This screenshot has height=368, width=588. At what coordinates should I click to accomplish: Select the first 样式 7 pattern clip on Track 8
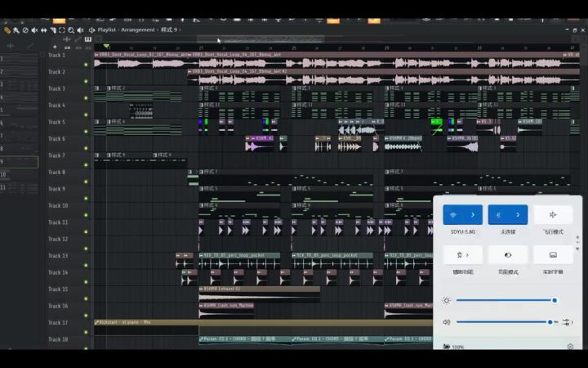286,177
